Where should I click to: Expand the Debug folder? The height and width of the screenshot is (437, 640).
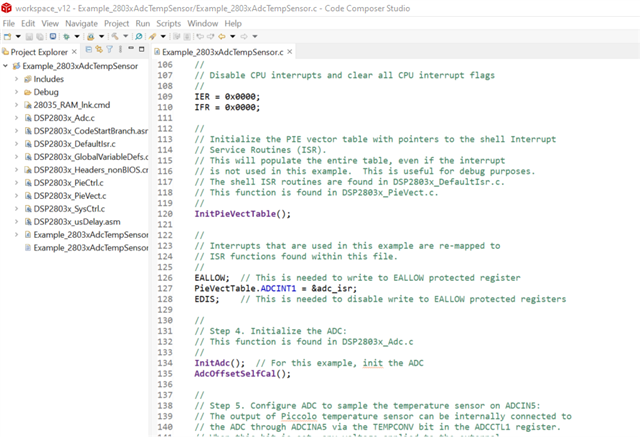pos(16,92)
